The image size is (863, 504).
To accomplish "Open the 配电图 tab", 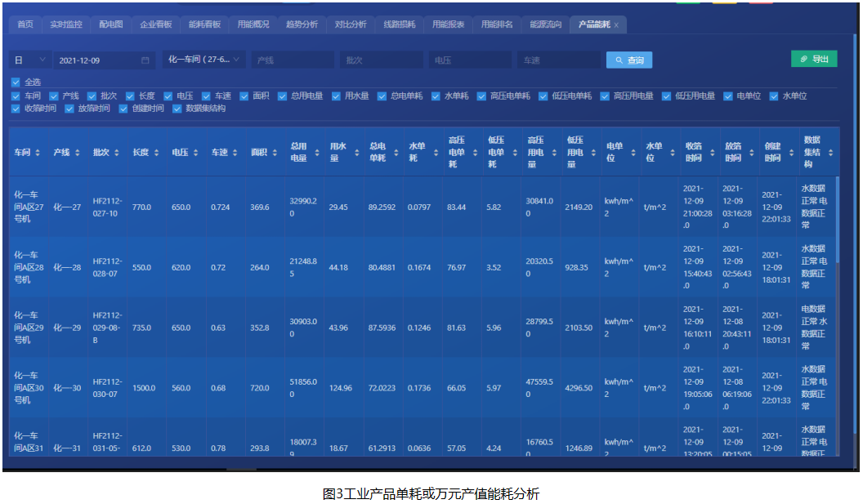I will click(111, 25).
